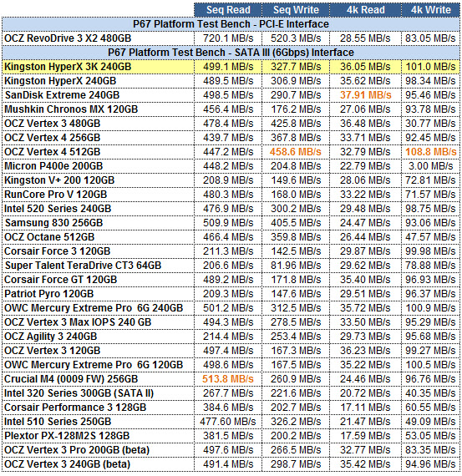Click the Super Talent TeraDrive CT3 64GB label

click(83, 266)
